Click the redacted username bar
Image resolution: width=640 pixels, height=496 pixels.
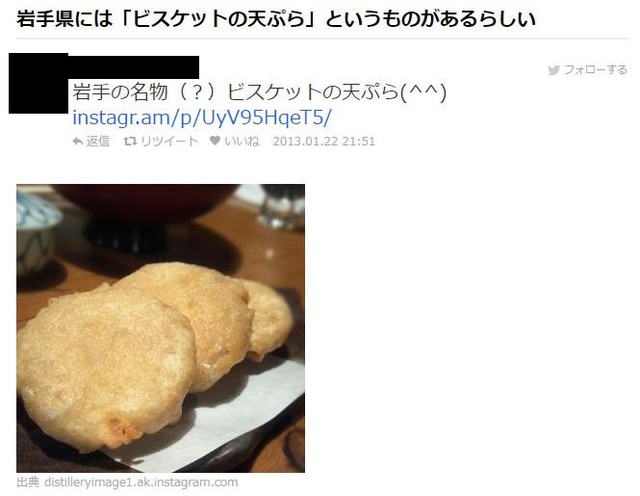pyautogui.click(x=133, y=67)
